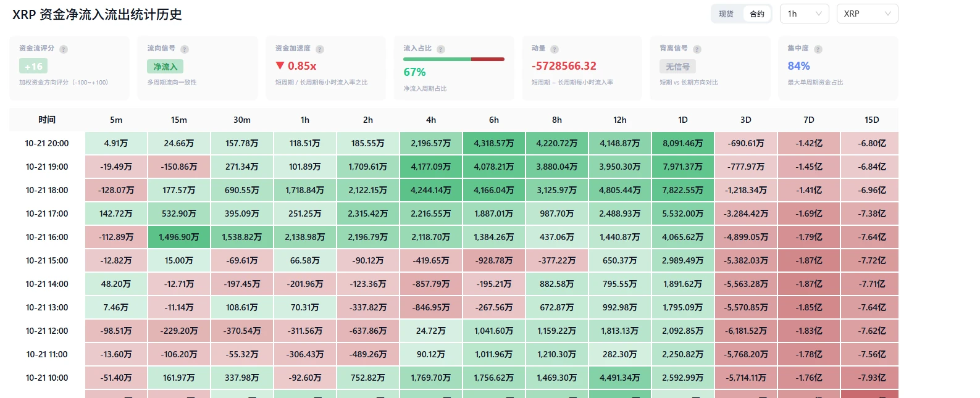Click the question-mark icon beside 动量

click(555, 49)
